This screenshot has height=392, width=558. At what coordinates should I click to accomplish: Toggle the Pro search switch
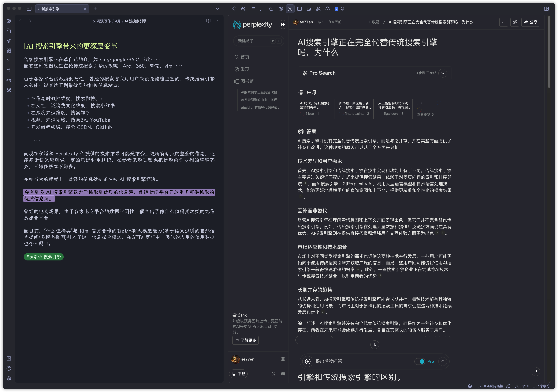(420, 361)
